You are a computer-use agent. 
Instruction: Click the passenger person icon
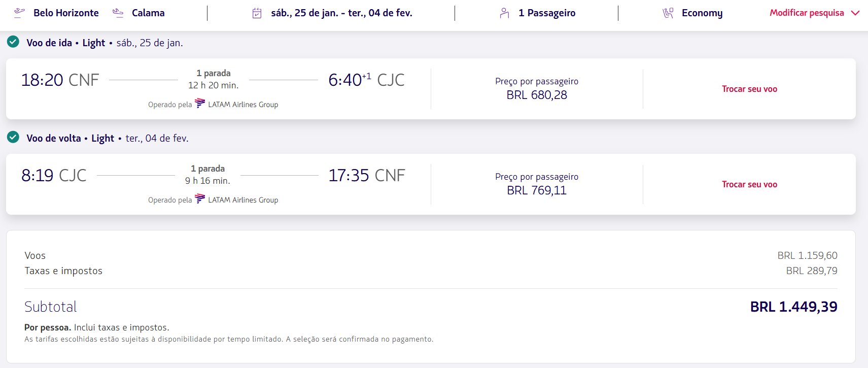pyautogui.click(x=504, y=13)
